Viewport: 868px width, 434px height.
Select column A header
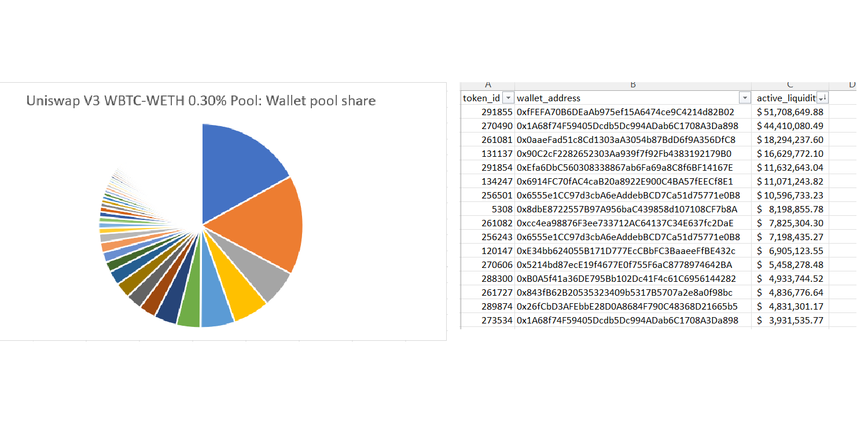click(x=489, y=84)
